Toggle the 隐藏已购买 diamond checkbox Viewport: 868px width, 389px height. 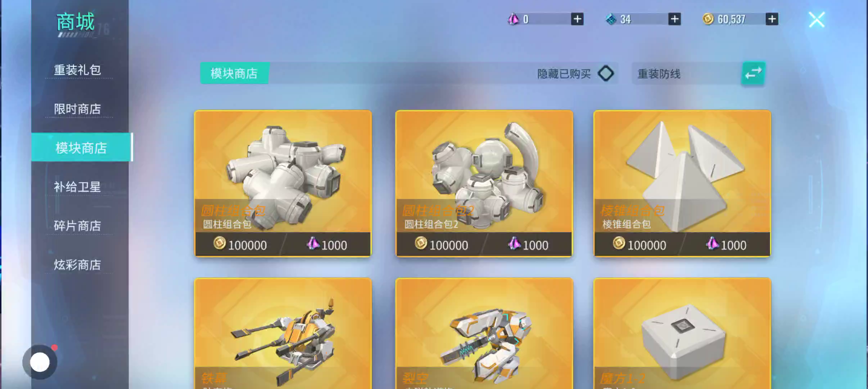click(606, 73)
